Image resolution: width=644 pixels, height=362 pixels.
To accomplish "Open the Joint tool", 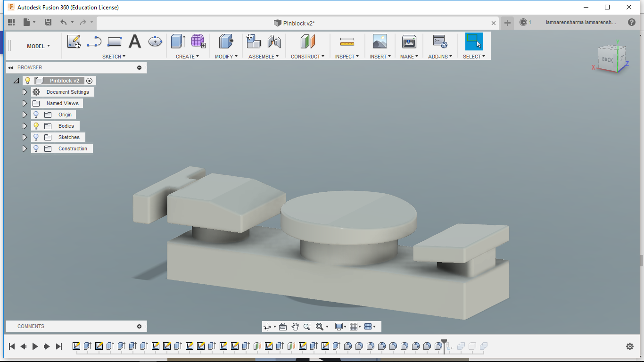I will [x=274, y=41].
